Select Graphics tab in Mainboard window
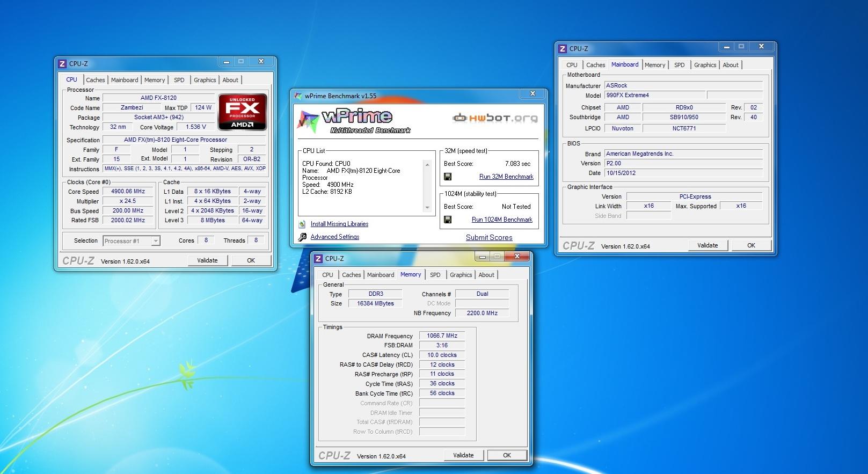Image resolution: width=868 pixels, height=474 pixels. click(705, 65)
